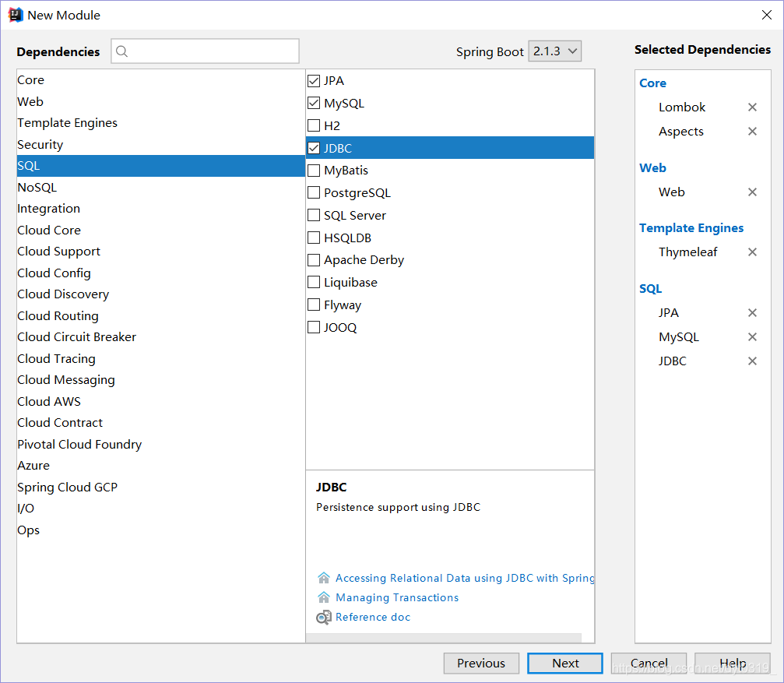Open the NoSQL category

point(160,188)
